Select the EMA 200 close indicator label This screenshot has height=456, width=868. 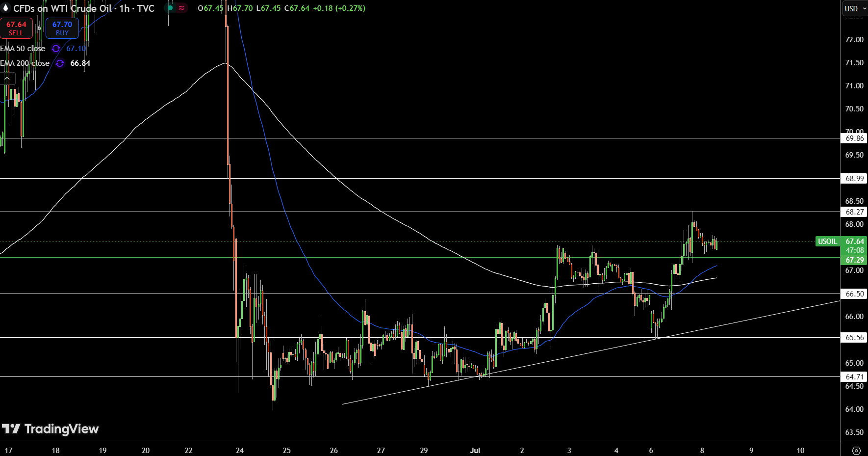click(25, 63)
